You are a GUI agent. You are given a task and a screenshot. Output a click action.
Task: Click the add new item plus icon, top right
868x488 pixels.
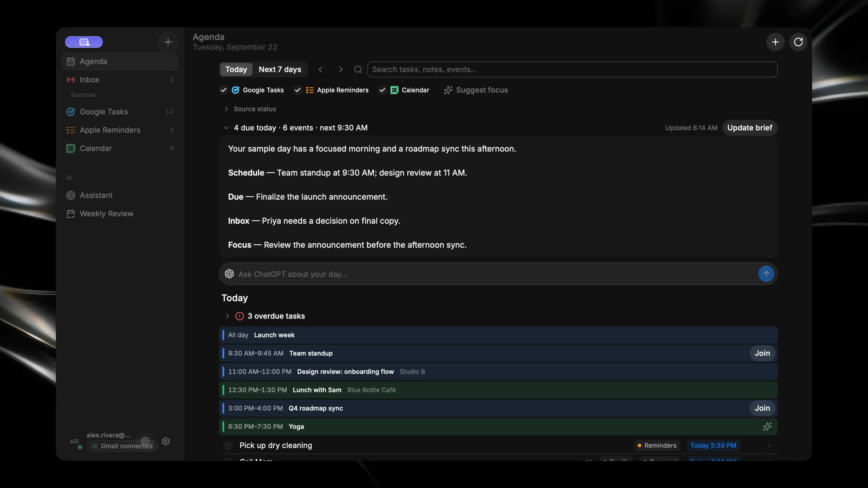click(x=775, y=42)
